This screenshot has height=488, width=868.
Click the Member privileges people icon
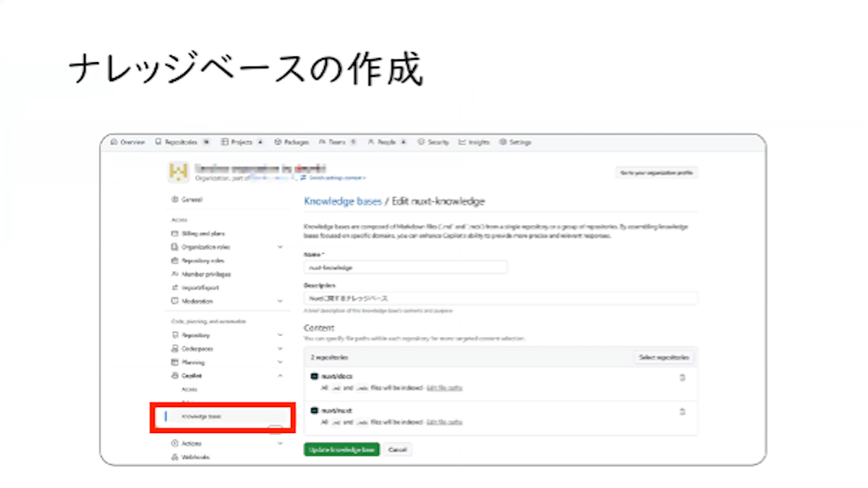[174, 274]
